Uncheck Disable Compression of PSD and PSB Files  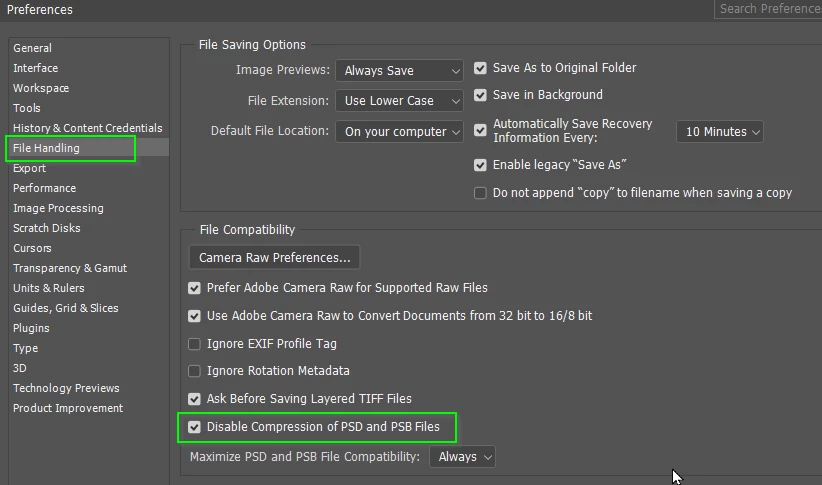coord(194,427)
